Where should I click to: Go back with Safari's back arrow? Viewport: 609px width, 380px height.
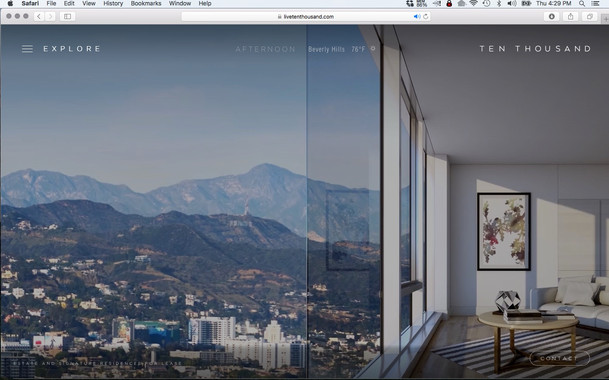point(39,16)
